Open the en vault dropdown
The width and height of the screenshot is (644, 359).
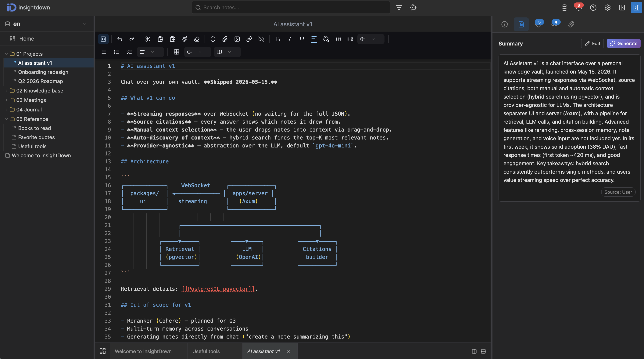coord(47,24)
